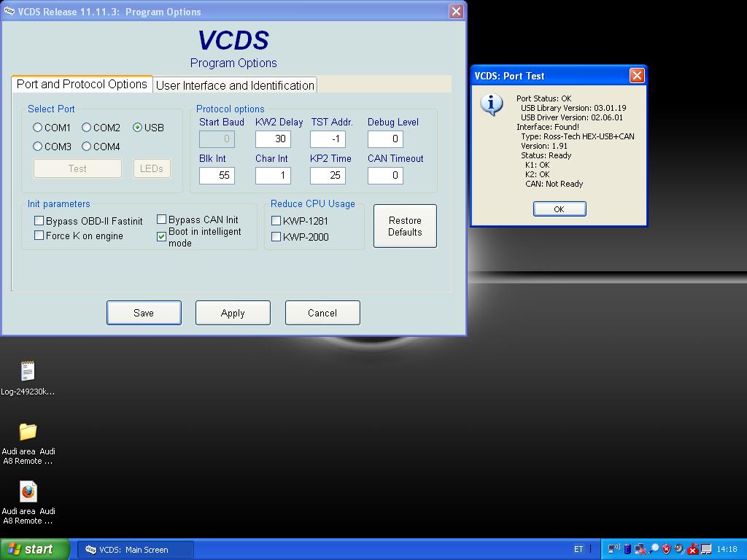
Task: Open the Log-249230k text file icon
Action: [x=28, y=371]
